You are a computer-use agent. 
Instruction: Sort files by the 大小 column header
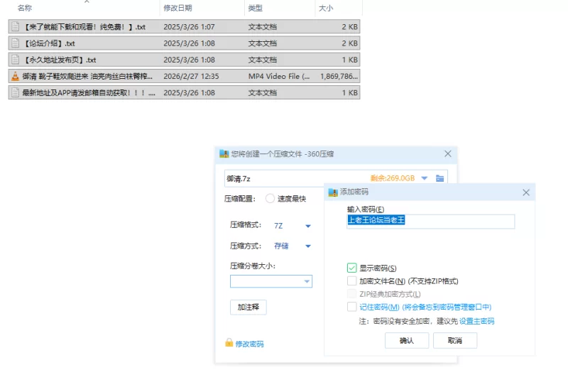[327, 8]
